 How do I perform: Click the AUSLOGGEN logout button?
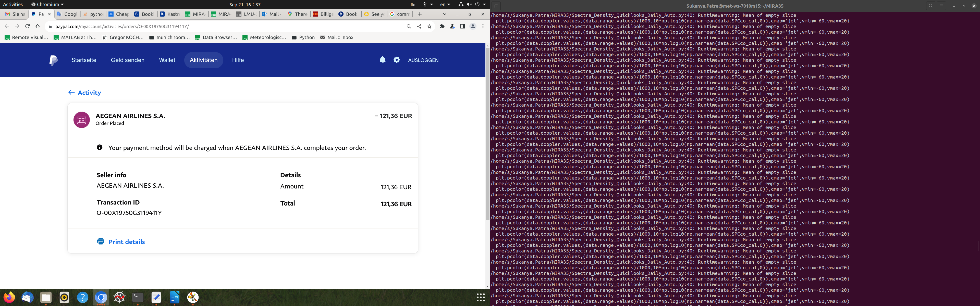pos(423,60)
